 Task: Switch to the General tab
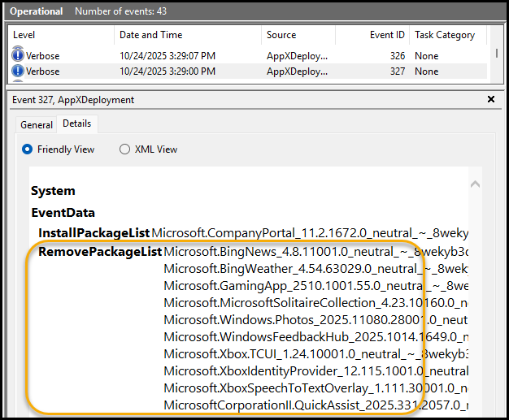click(37, 125)
